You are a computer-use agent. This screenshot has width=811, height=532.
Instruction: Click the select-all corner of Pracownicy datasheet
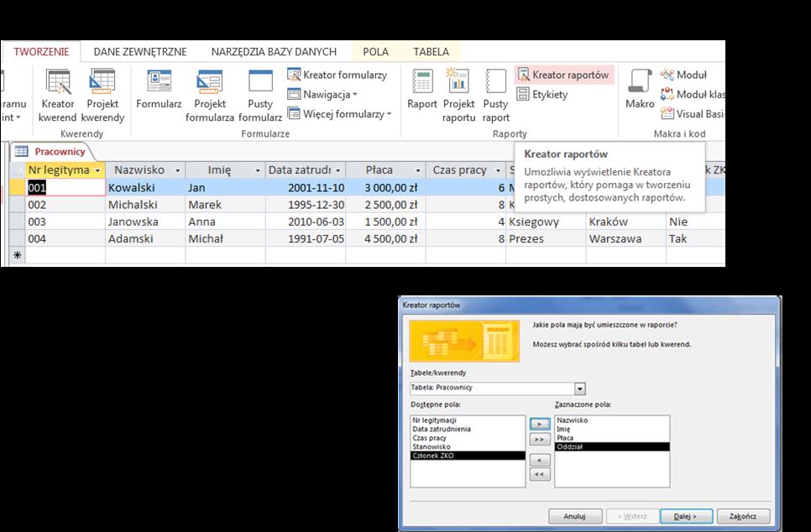click(18, 170)
